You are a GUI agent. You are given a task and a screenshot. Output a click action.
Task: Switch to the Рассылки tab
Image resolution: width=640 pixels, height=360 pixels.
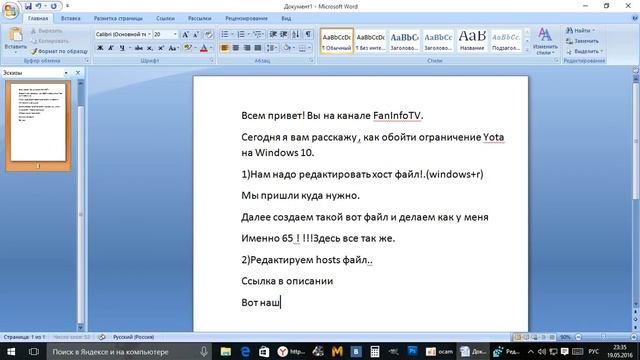coord(200,18)
